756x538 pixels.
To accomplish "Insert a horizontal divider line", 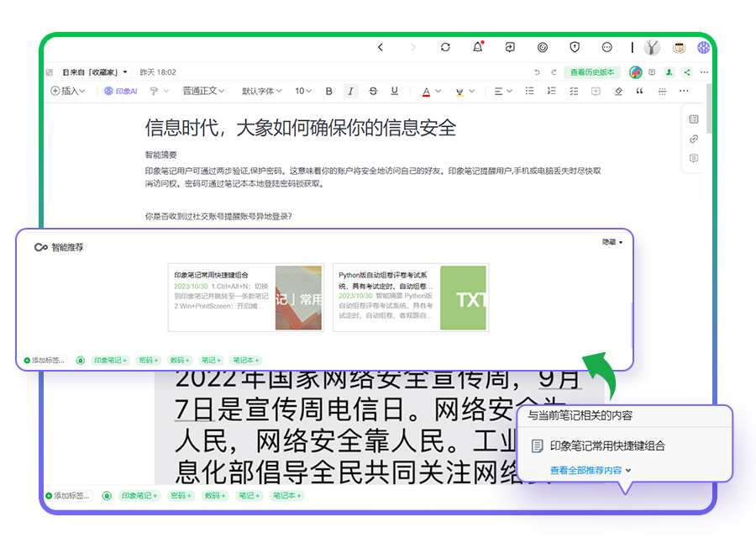I will (x=662, y=91).
